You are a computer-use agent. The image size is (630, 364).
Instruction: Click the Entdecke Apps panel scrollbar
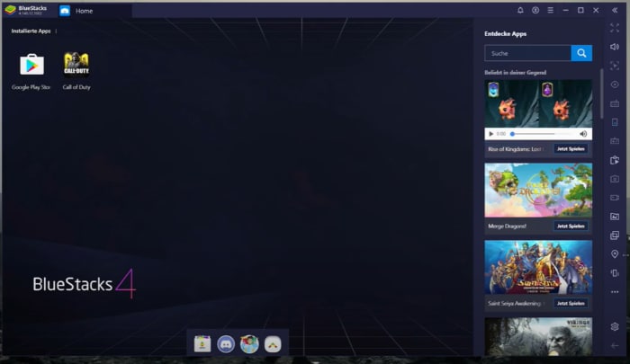[601, 94]
